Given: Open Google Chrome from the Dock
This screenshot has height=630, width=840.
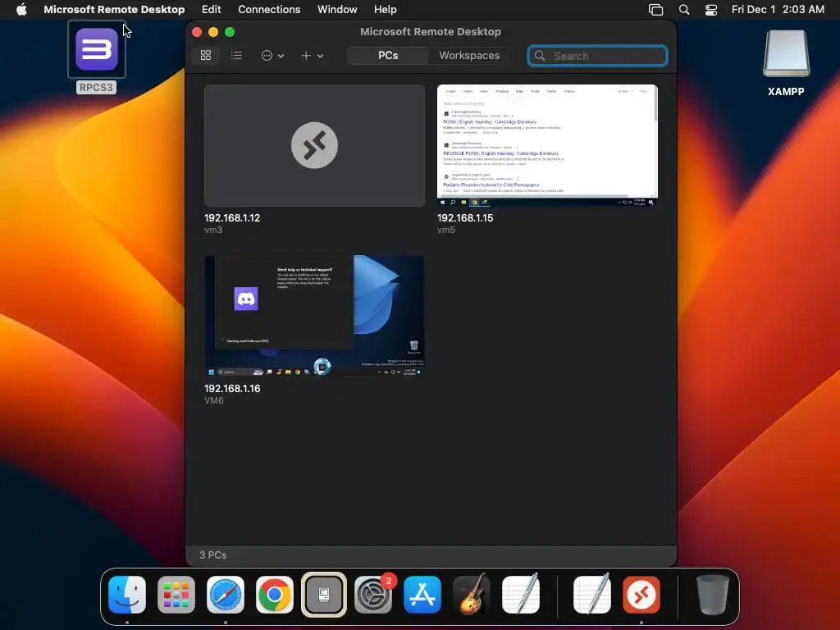Looking at the screenshot, I should (x=274, y=595).
